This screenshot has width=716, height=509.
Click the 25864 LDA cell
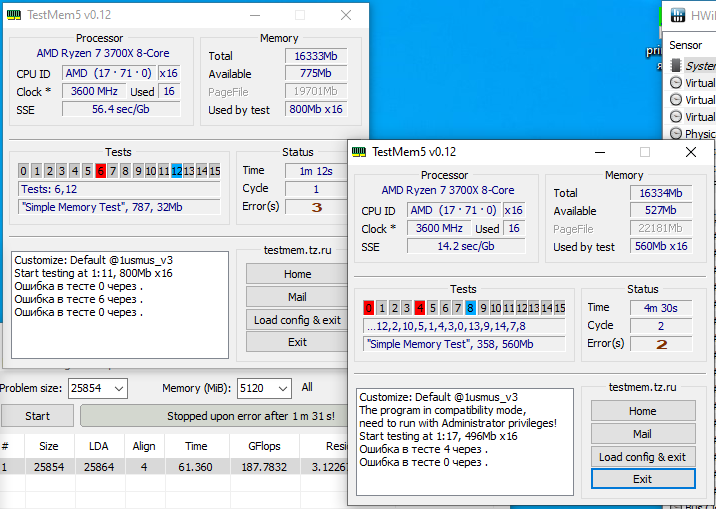[x=99, y=467]
